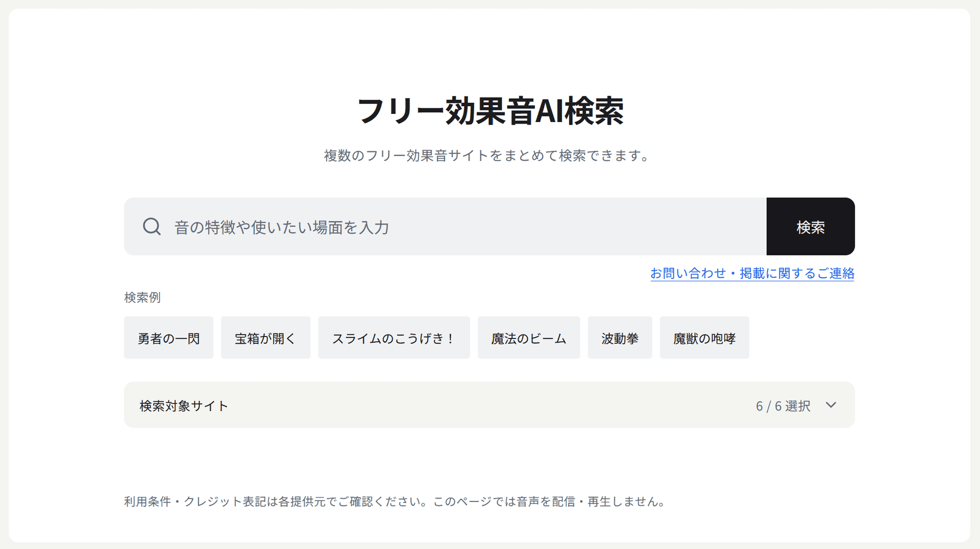Click the black 検索 button
This screenshot has height=549, width=980.
point(811,226)
